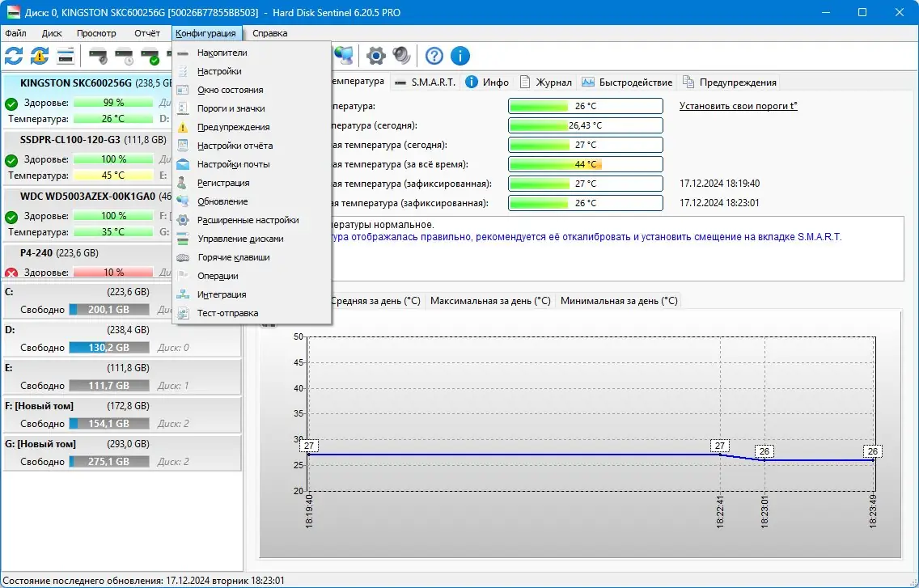Click 'Управление дисками' in the dropdown menu
The width and height of the screenshot is (919, 588).
click(x=240, y=239)
